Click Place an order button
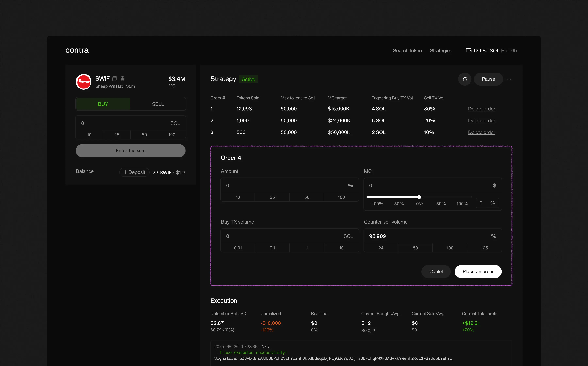 (x=478, y=271)
